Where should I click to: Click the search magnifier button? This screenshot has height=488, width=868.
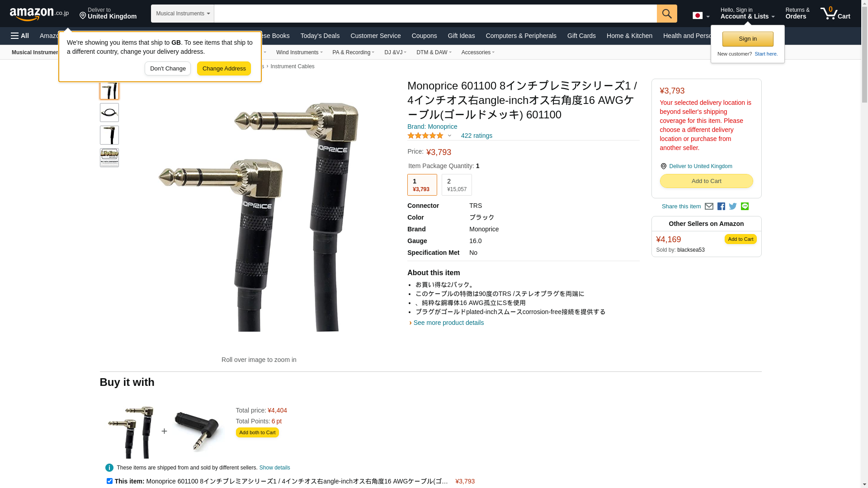click(667, 14)
